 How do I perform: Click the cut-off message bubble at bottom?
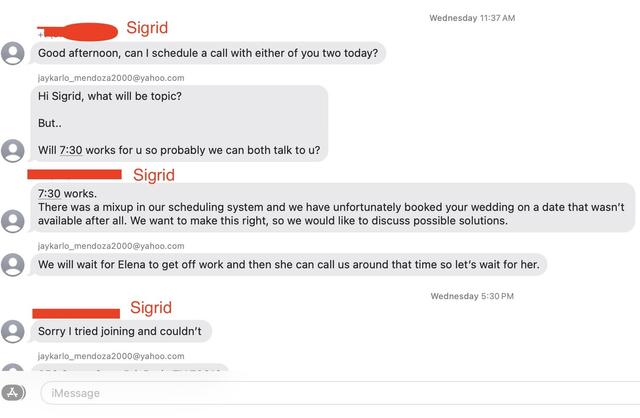(129, 368)
